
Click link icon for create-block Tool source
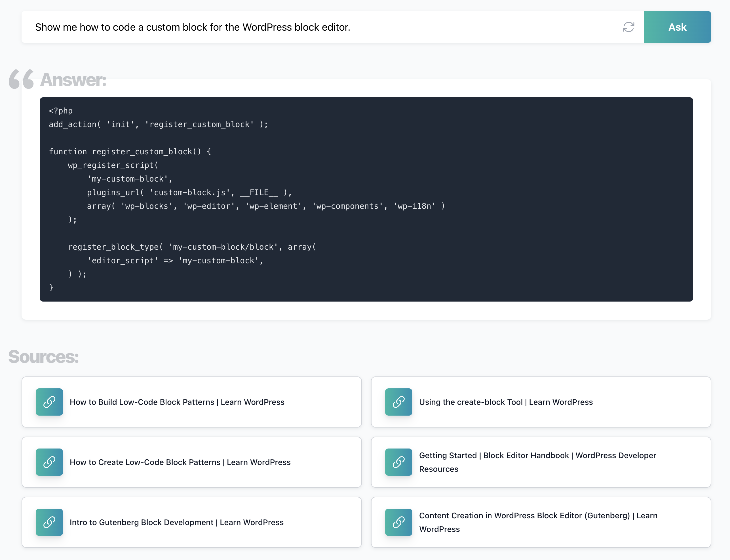pos(398,402)
